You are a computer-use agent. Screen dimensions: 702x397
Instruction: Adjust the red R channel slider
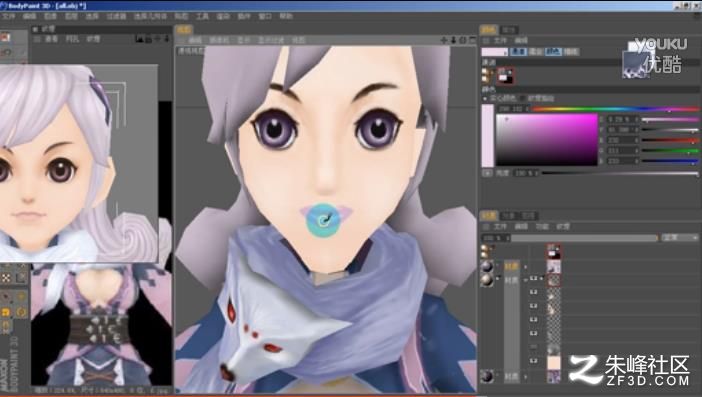(x=670, y=140)
